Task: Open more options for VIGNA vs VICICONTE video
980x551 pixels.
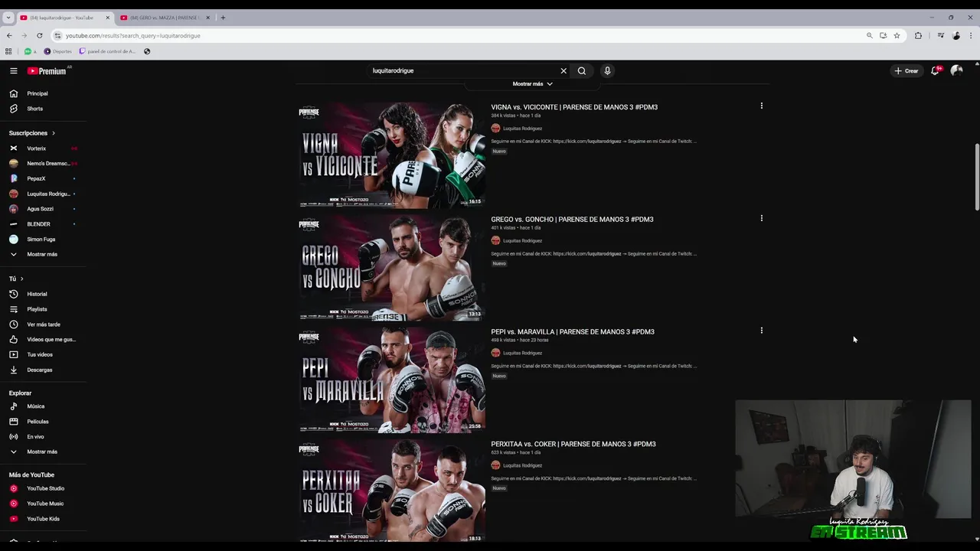Action: [x=761, y=106]
